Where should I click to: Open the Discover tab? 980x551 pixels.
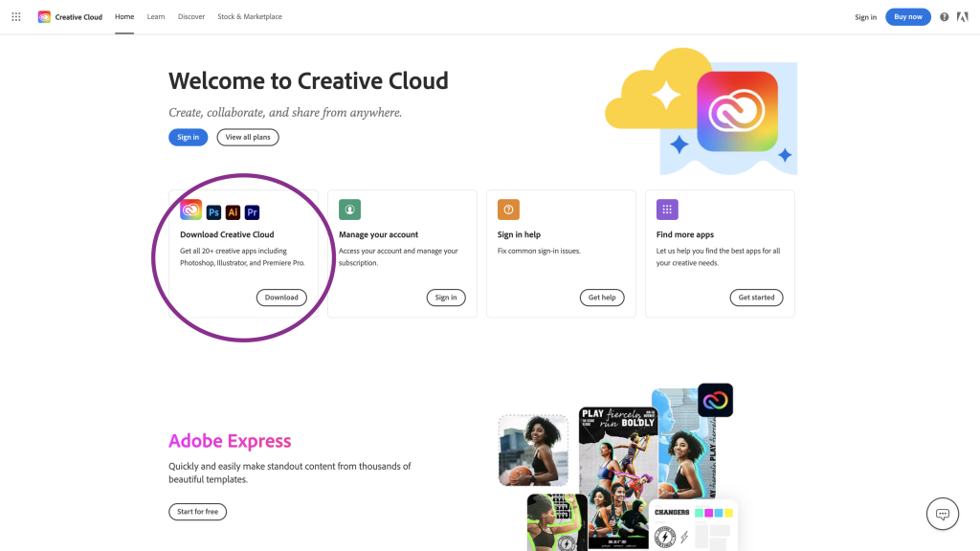pyautogui.click(x=191, y=16)
